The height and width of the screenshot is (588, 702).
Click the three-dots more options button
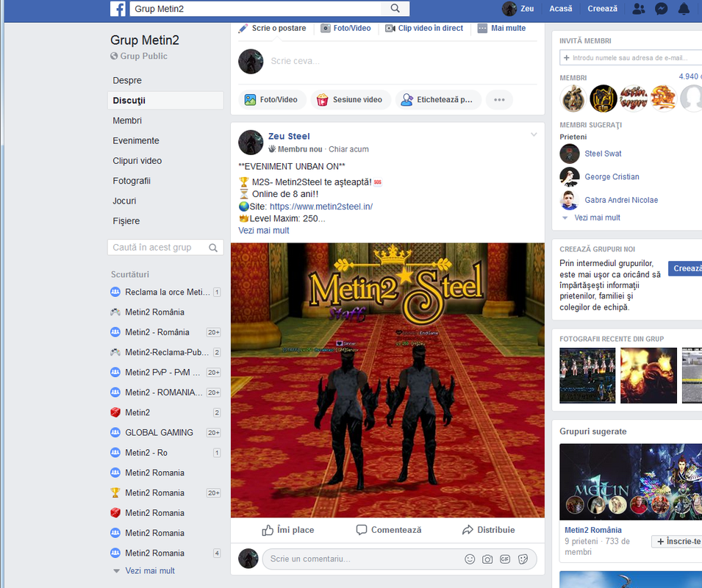499,100
